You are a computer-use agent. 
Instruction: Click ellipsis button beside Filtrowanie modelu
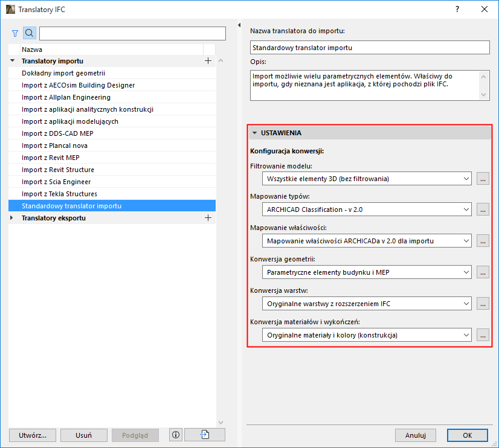(483, 179)
